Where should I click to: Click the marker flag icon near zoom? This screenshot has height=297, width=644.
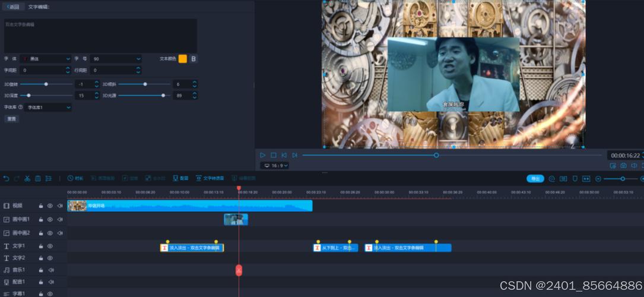pos(575,179)
